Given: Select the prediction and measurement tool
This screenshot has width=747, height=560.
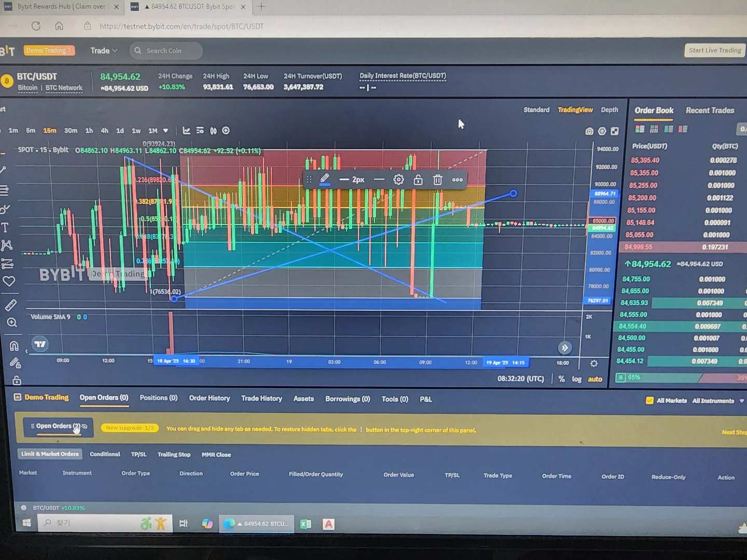Looking at the screenshot, I should coord(7,264).
